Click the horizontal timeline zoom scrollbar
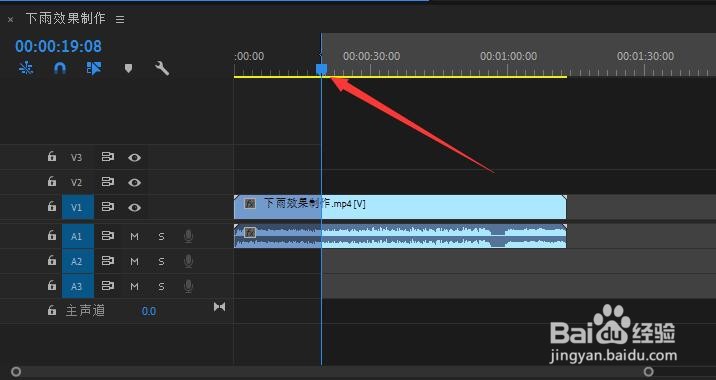The height and width of the screenshot is (380, 716). tap(332, 371)
